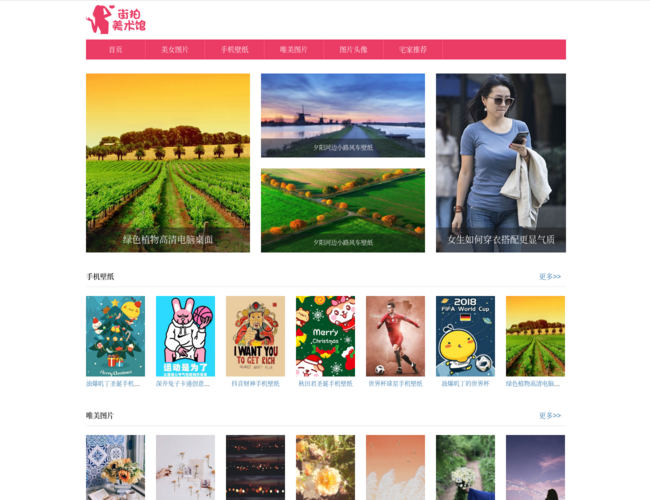Click the 秋田君圣诞手机壁纸 caption link
The width and height of the screenshot is (650, 500).
point(325,384)
